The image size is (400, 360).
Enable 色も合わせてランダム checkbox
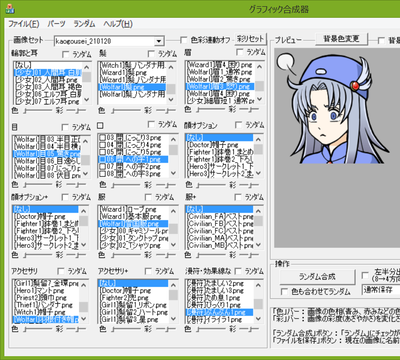click(284, 292)
